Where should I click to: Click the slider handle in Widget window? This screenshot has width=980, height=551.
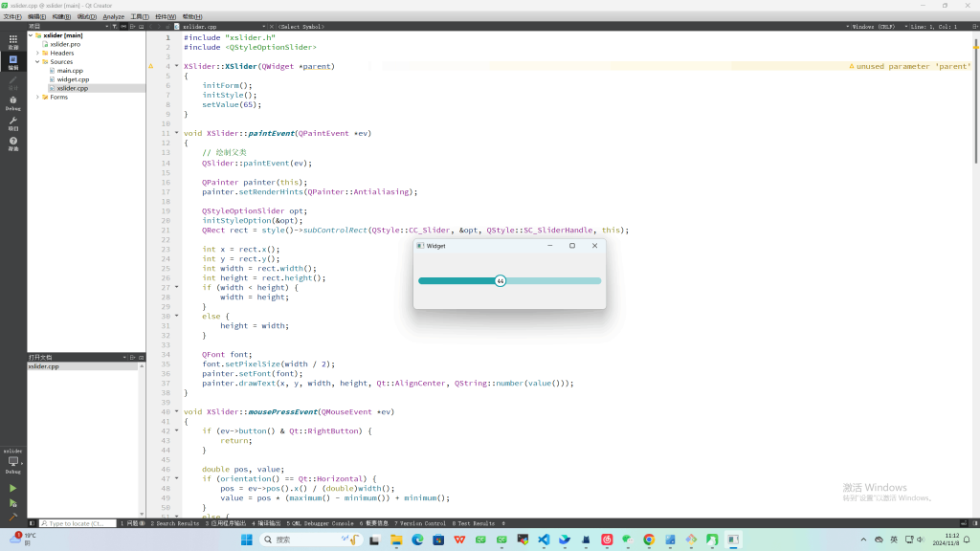click(501, 280)
